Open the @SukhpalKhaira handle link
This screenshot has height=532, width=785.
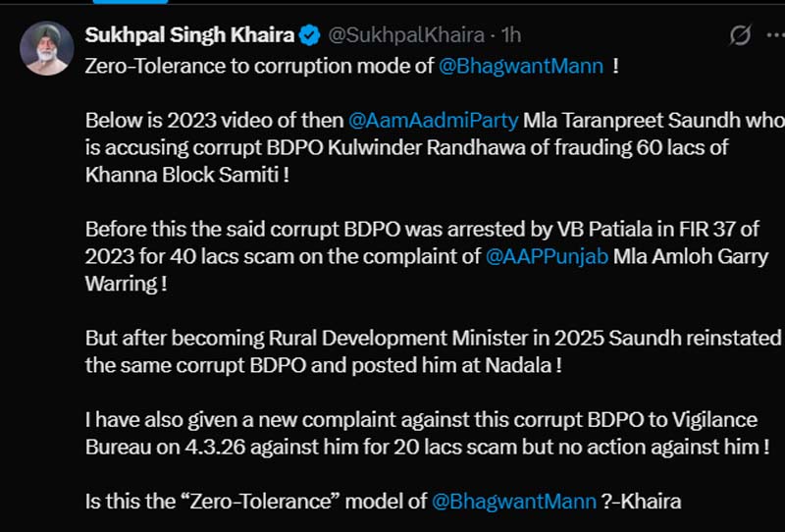pyautogui.click(x=405, y=36)
